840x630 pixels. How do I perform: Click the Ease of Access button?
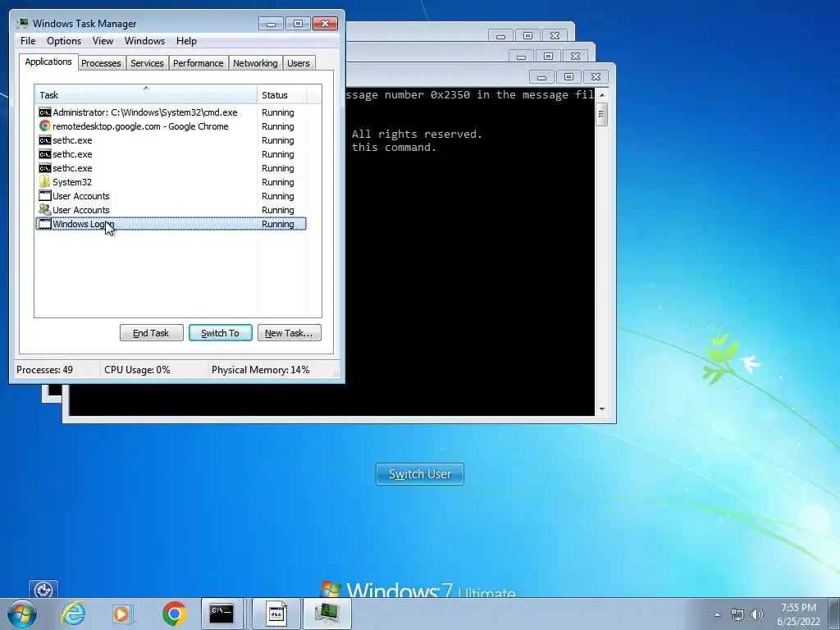[x=43, y=590]
